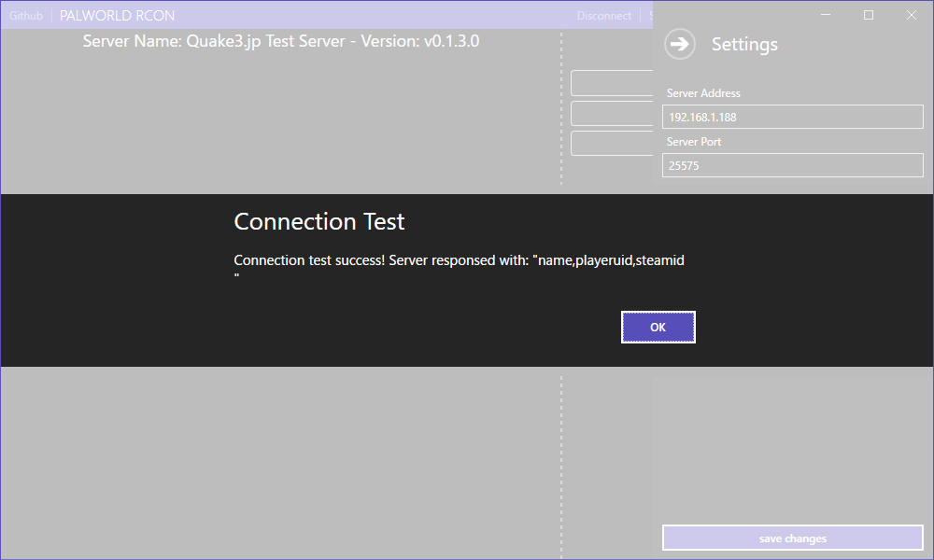The image size is (934, 560).
Task: Click the Disconnect button in title bar
Action: [604, 16]
